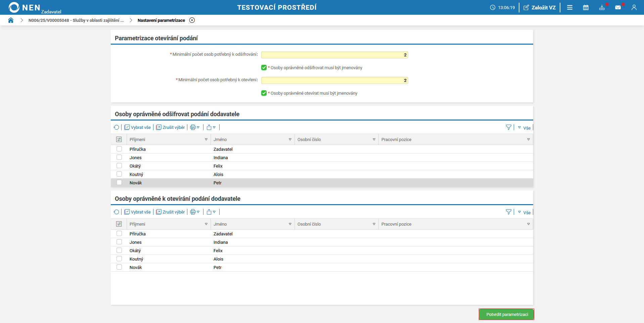The width and height of the screenshot is (644, 323).
Task: Close the Nastavení parametrizace breadcrumb tab
Action: tap(192, 20)
